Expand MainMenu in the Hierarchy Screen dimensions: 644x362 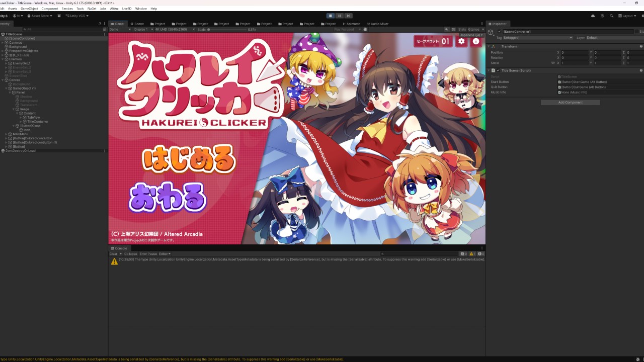(x=7, y=134)
